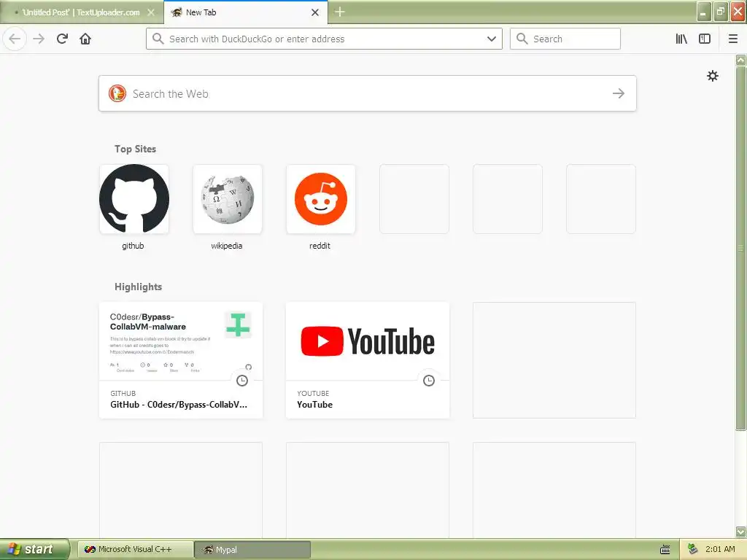Click the Top Sites section heading
The width and height of the screenshot is (747, 560).
tap(135, 149)
